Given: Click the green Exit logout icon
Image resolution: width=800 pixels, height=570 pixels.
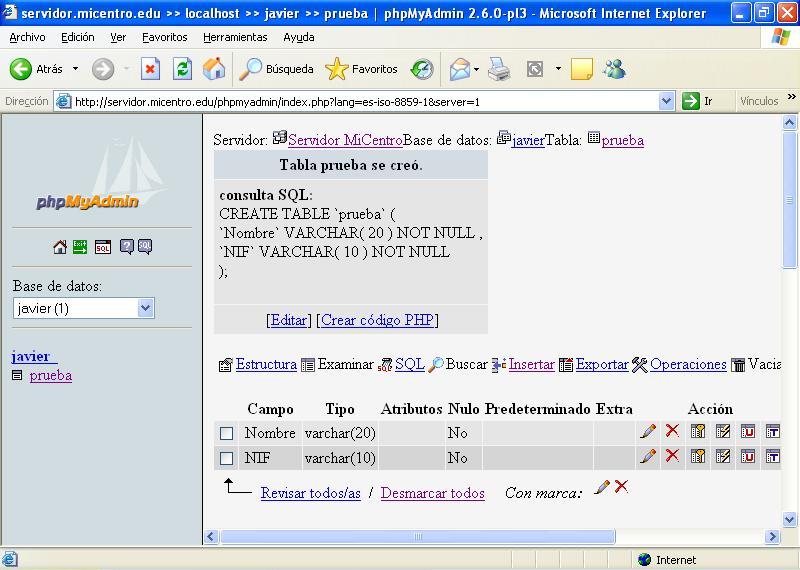Looking at the screenshot, I should pyautogui.click(x=79, y=247).
